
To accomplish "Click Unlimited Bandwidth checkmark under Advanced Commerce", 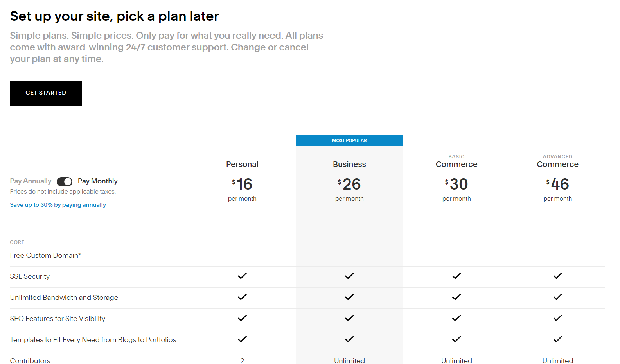I will tap(557, 297).
